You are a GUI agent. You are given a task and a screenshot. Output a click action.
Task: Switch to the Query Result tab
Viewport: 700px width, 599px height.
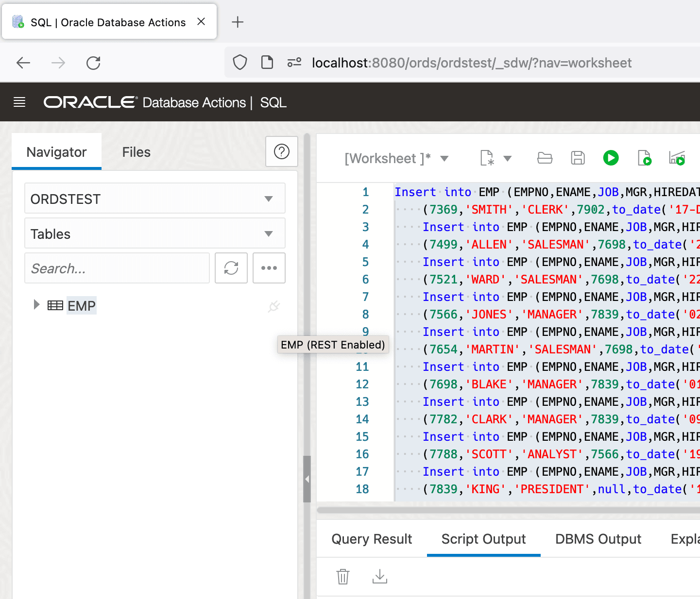(x=372, y=539)
